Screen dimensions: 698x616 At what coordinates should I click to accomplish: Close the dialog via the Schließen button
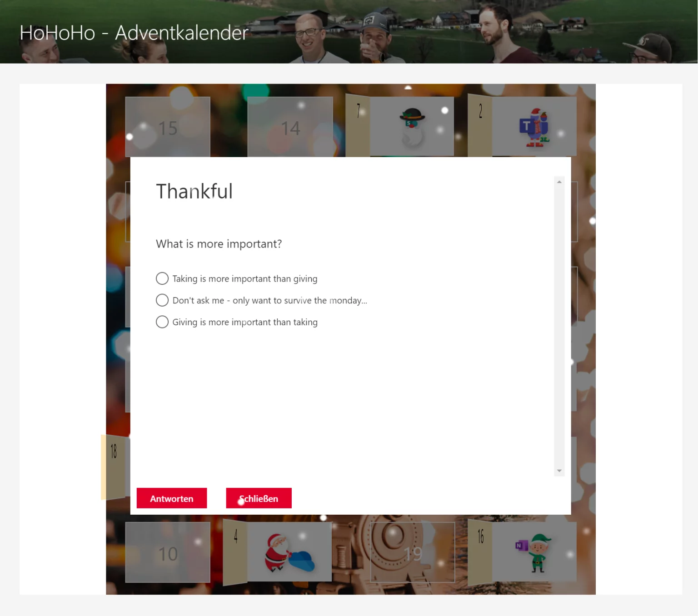(259, 498)
